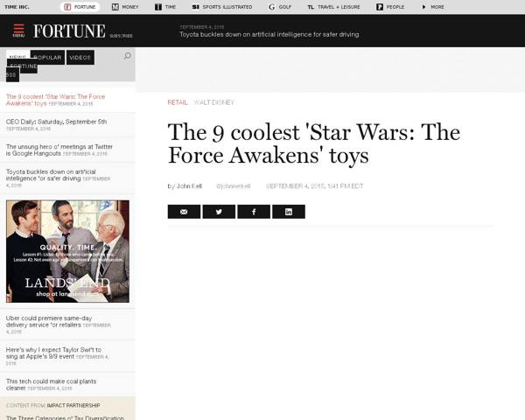Image resolution: width=525 pixels, height=420 pixels.
Task: Switch to the Popular tab
Action: click(x=47, y=57)
